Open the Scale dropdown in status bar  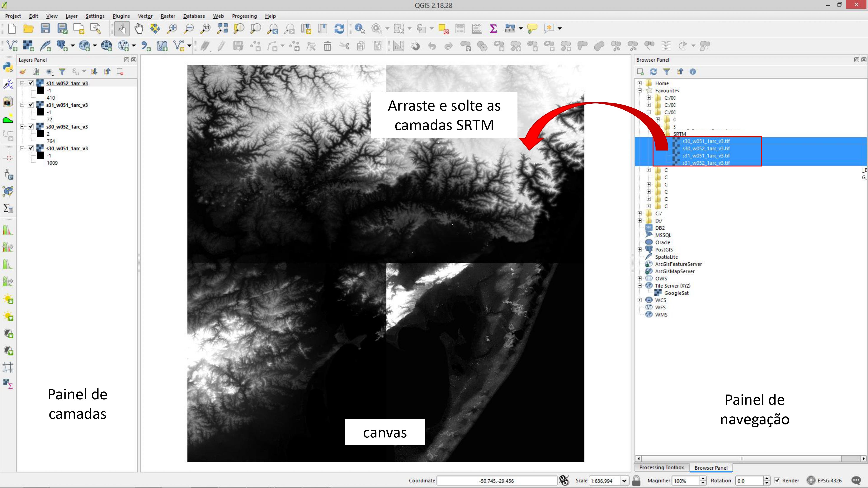[624, 481]
